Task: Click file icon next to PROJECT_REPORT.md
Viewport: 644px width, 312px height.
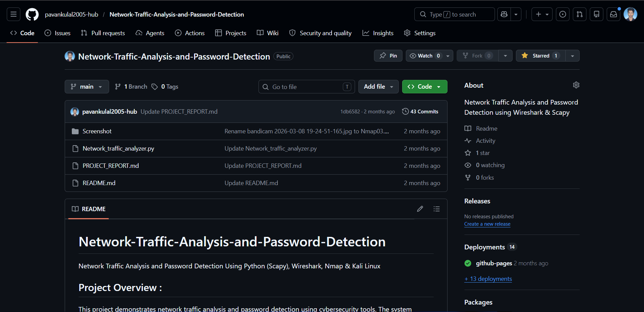Action: point(75,166)
